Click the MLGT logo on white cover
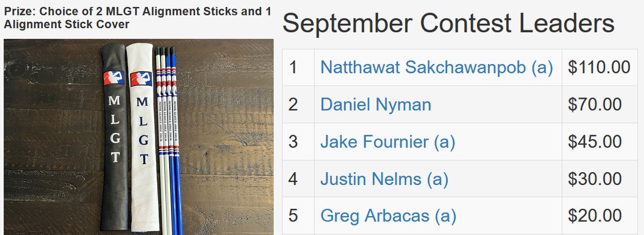This screenshot has height=235, width=644. click(x=141, y=79)
